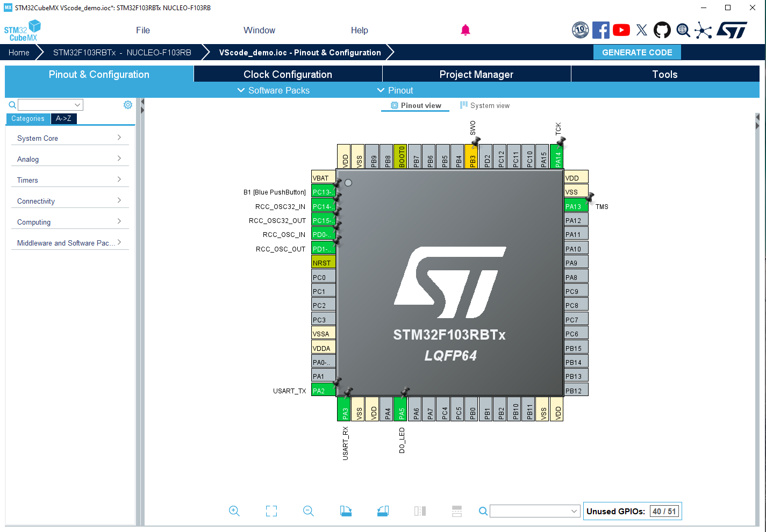Fit chip view to screen

tap(271, 511)
